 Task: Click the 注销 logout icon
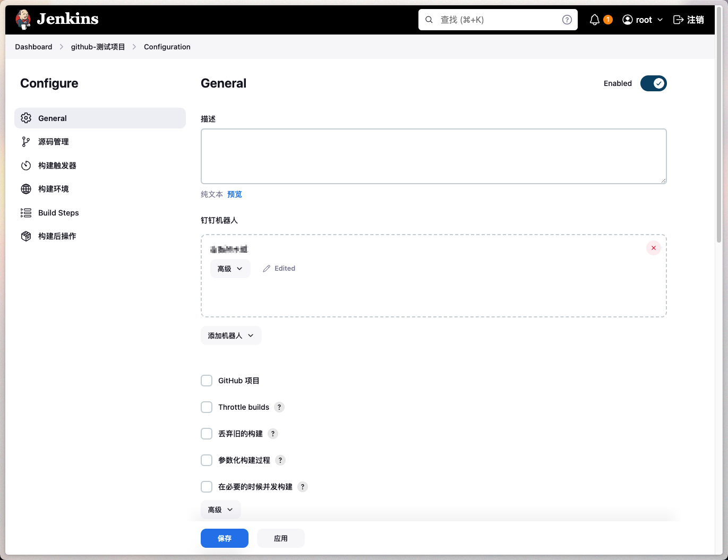click(678, 20)
